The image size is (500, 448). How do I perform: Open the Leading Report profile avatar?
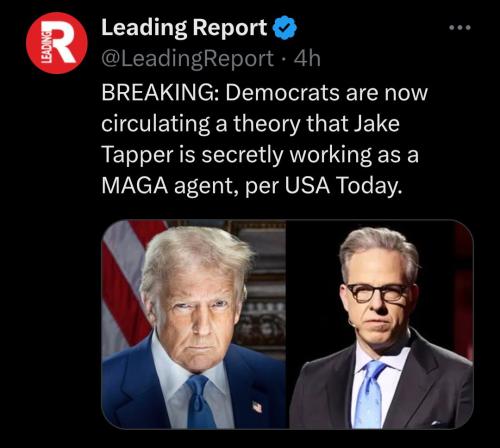57,43
